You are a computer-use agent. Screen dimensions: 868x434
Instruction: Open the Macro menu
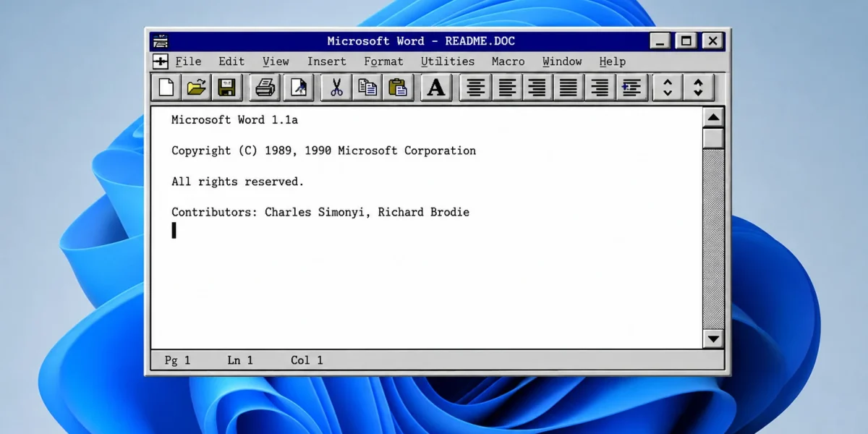pyautogui.click(x=508, y=61)
